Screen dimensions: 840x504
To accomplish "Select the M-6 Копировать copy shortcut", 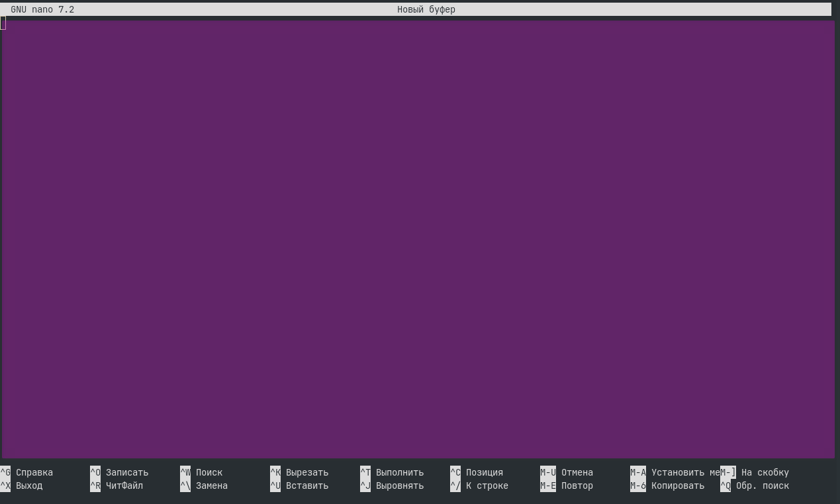I will [667, 485].
